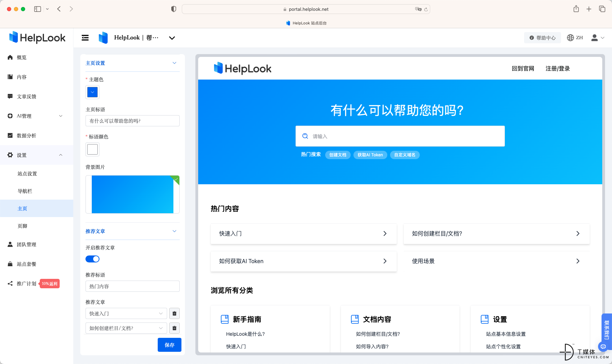Screen dimensions: 612x364
Task: Click the 10%返利 badge
Action: pyautogui.click(x=50, y=284)
